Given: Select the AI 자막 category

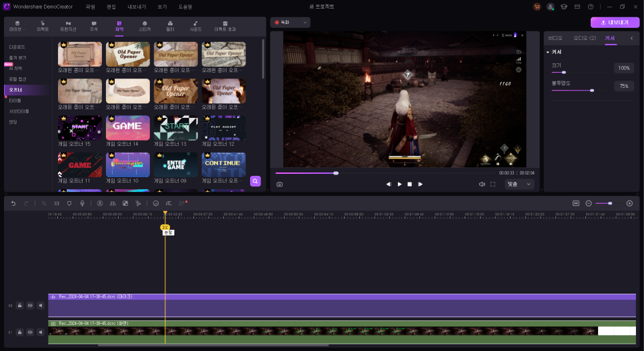Looking at the screenshot, I should click(x=15, y=68).
